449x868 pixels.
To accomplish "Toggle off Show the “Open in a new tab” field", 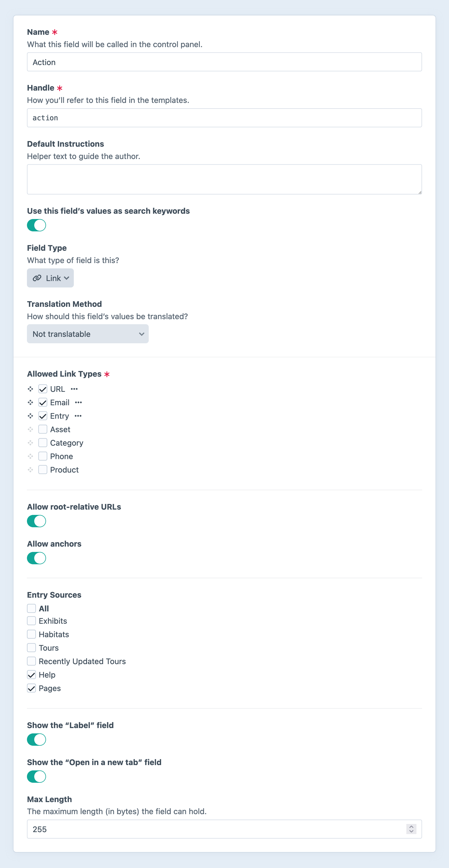I will (x=36, y=776).
